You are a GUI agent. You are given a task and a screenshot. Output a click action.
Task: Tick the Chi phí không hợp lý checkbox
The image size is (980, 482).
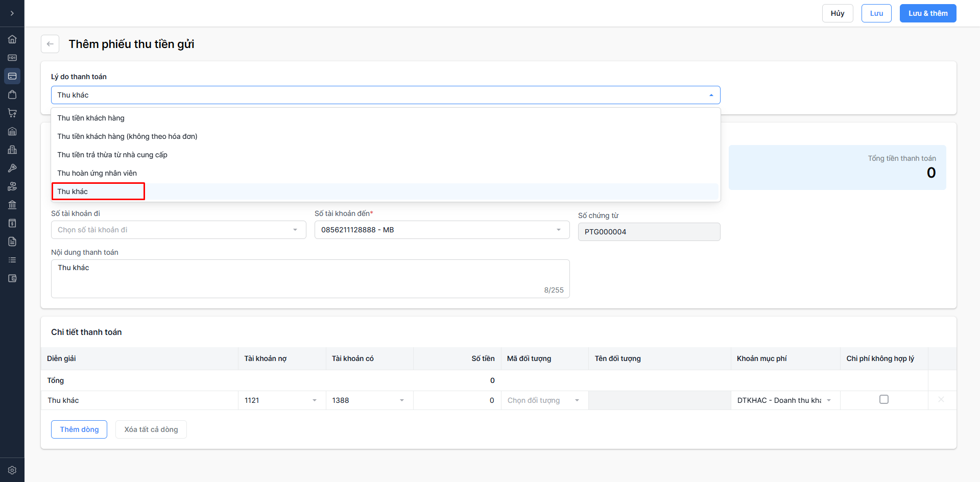click(x=883, y=400)
